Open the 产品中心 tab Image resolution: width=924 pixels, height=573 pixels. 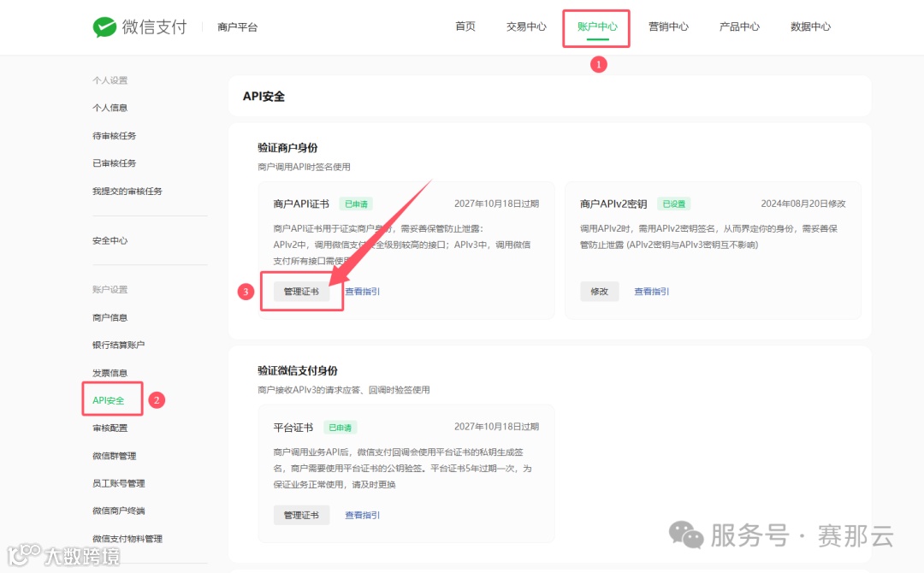click(739, 27)
